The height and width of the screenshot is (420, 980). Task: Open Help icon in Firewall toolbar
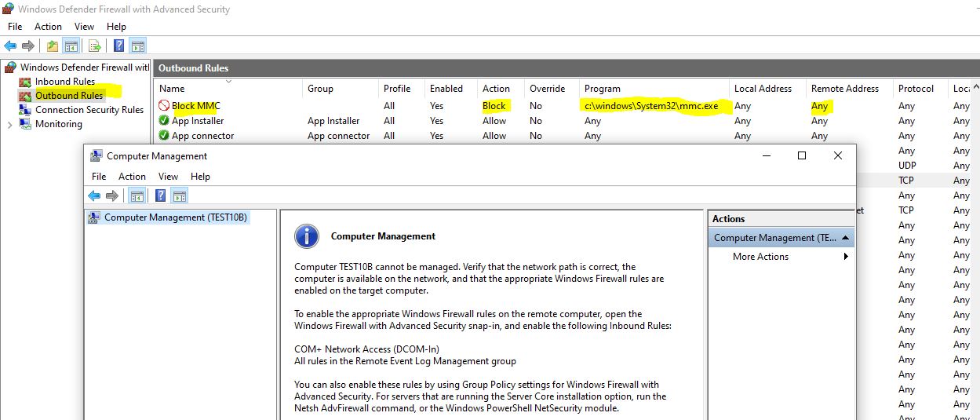pos(119,46)
